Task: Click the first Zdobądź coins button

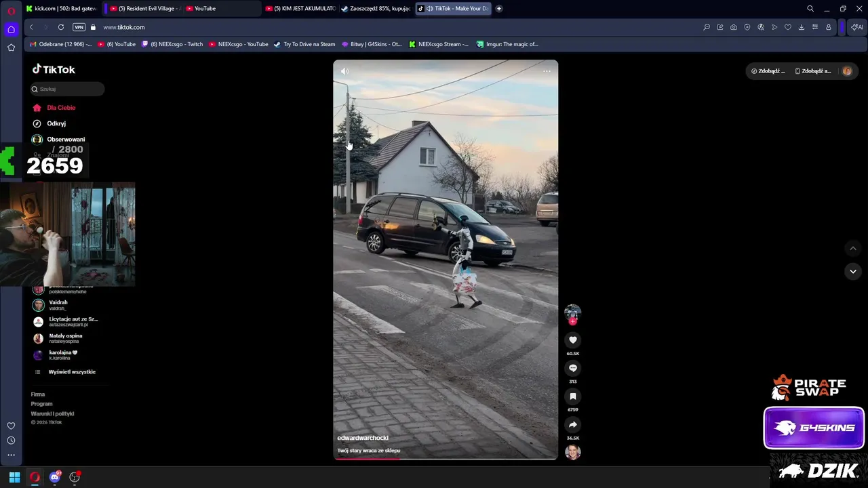Action: pyautogui.click(x=768, y=71)
